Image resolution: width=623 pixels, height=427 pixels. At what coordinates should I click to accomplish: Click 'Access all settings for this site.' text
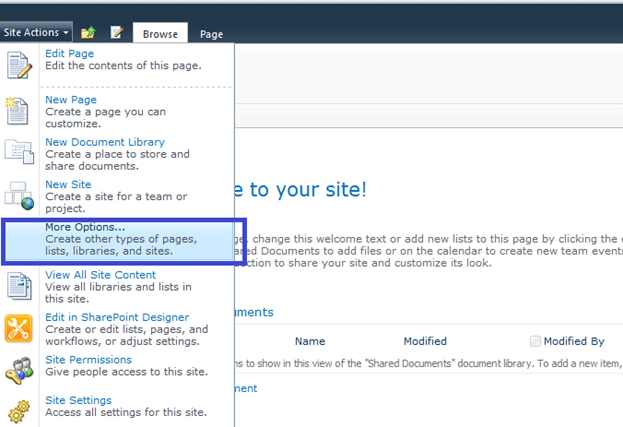click(x=126, y=412)
